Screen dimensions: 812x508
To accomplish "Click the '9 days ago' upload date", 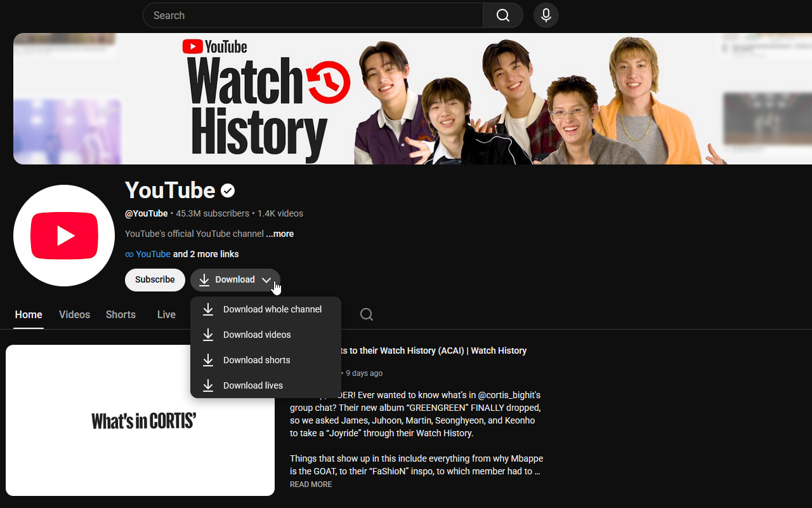I will coord(364,373).
